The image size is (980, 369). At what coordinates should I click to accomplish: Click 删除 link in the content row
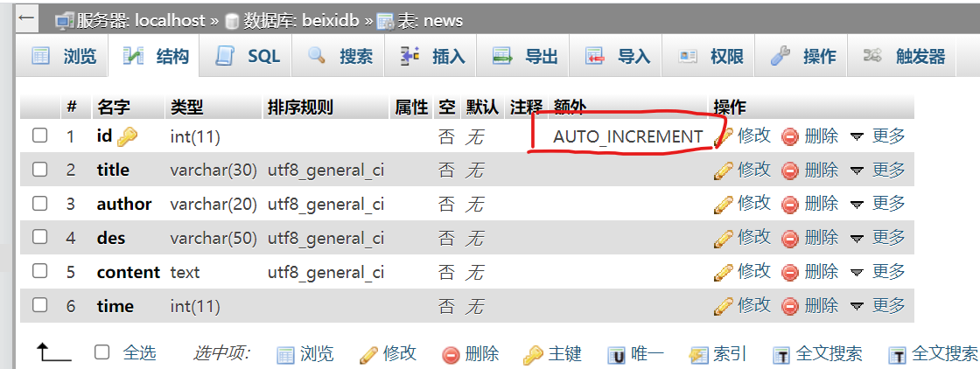click(822, 272)
